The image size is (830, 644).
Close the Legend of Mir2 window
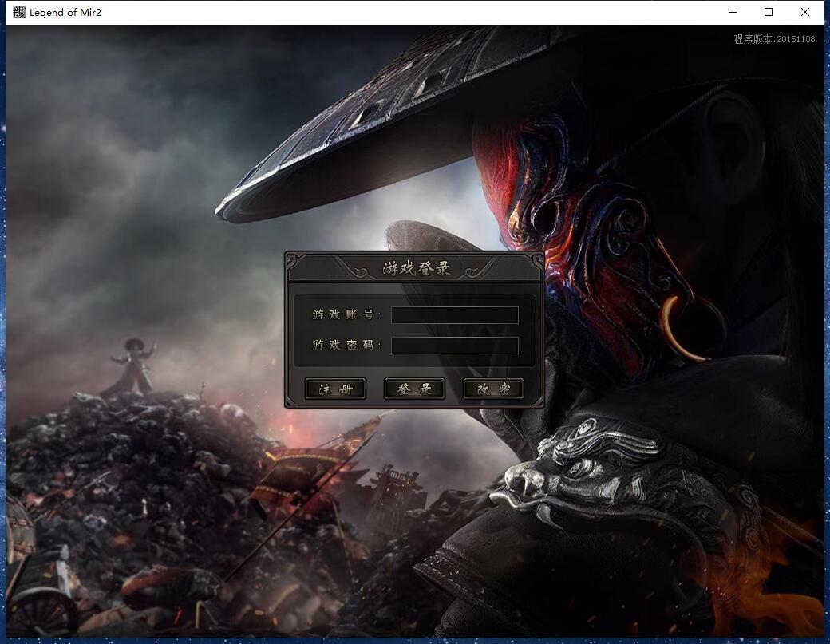(x=805, y=12)
